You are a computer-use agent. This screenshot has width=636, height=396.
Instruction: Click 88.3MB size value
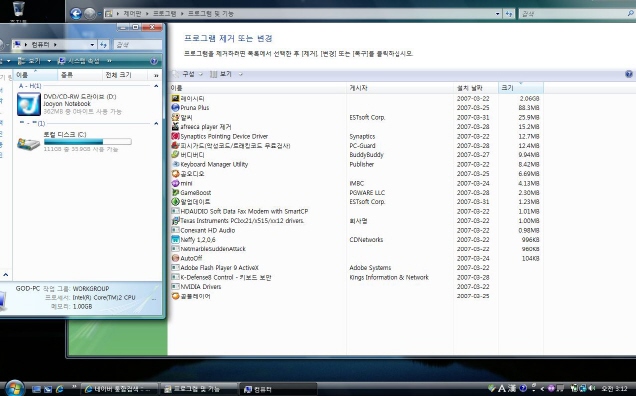tap(529, 108)
